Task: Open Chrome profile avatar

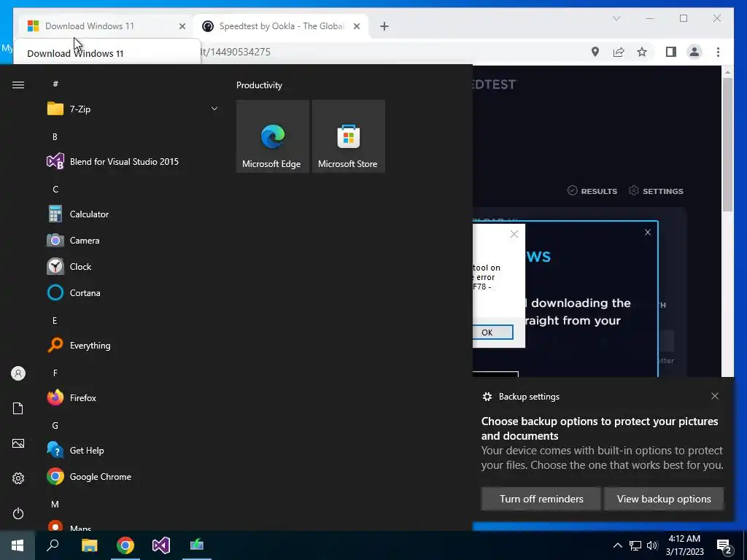Action: [694, 52]
